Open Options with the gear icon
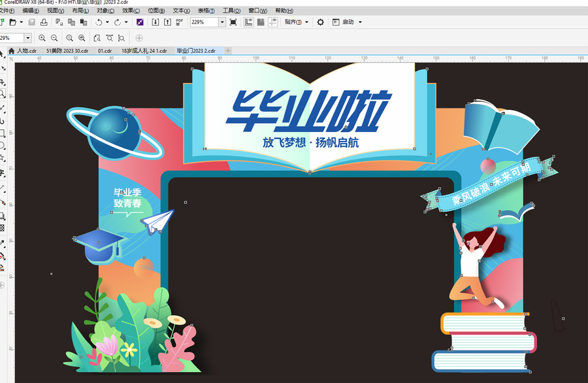Image resolution: width=588 pixels, height=383 pixels. (x=320, y=22)
